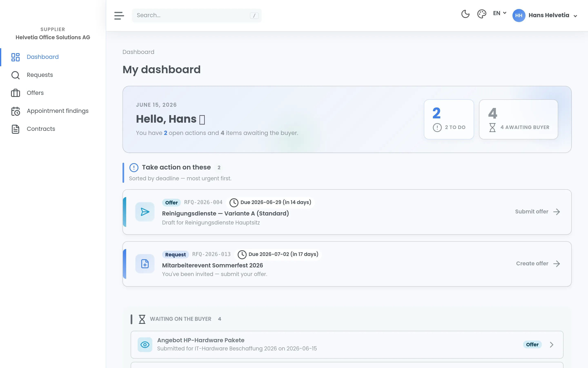588x368 pixels.
Task: Click the hourglass icon in awaiting buyer card
Action: 492,127
